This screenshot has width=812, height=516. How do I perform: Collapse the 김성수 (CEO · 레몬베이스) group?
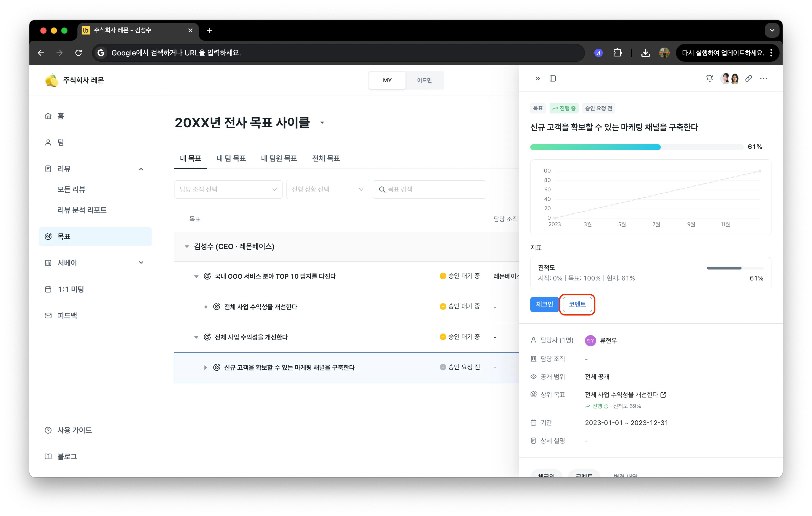[x=187, y=246]
